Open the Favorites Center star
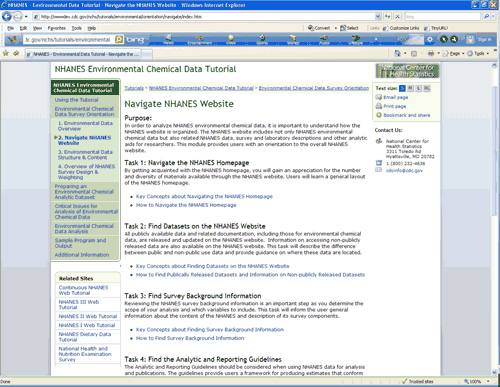Image resolution: width=500 pixels, height=387 pixels. 5,53
